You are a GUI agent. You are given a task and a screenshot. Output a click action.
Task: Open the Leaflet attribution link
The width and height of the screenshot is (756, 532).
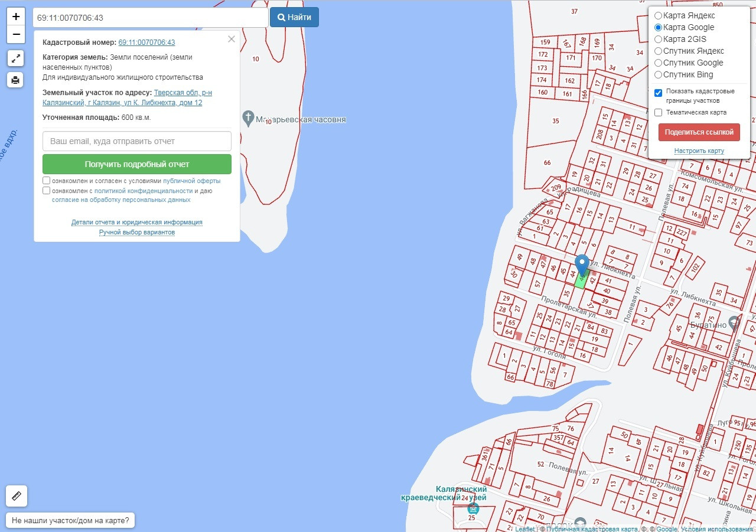coord(524,529)
